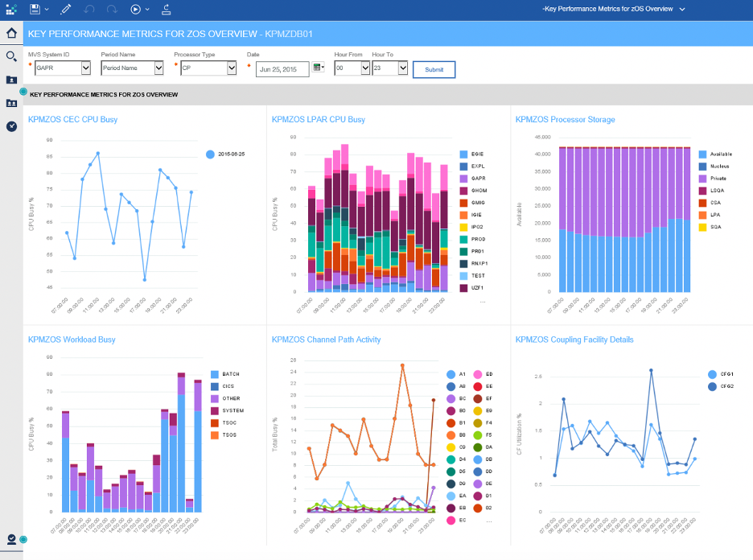Click the Run (play) icon in the toolbar
Viewport: 753px width, 560px height.
pos(135,10)
